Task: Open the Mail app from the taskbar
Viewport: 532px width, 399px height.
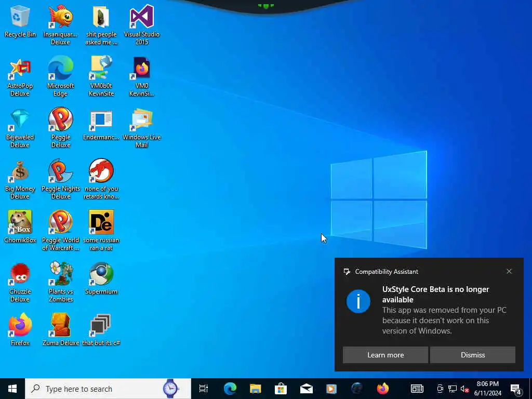Action: coord(307,389)
